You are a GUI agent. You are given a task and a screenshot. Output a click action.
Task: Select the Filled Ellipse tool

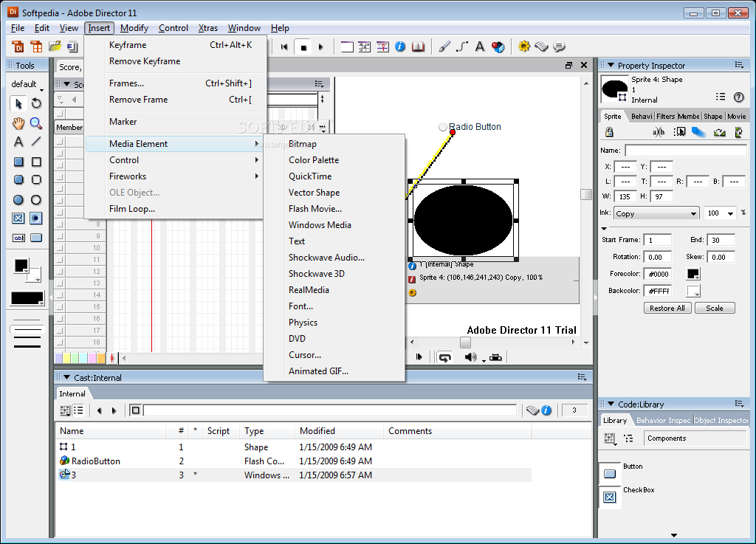[18, 200]
